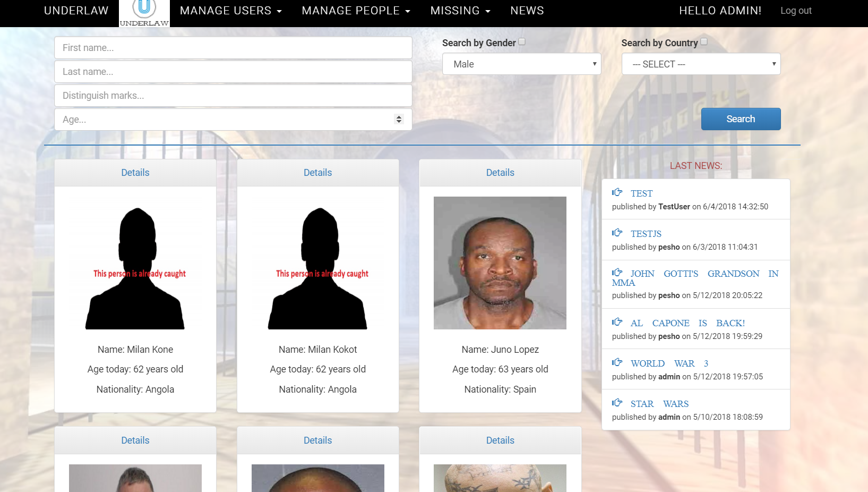Log out of the application
Screen dimensions: 868x492
coord(796,11)
